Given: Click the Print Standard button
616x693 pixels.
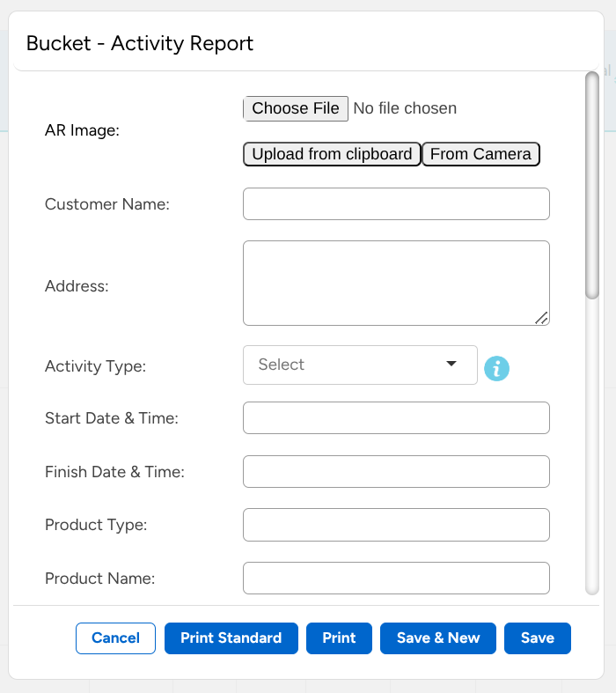Looking at the screenshot, I should (x=231, y=638).
